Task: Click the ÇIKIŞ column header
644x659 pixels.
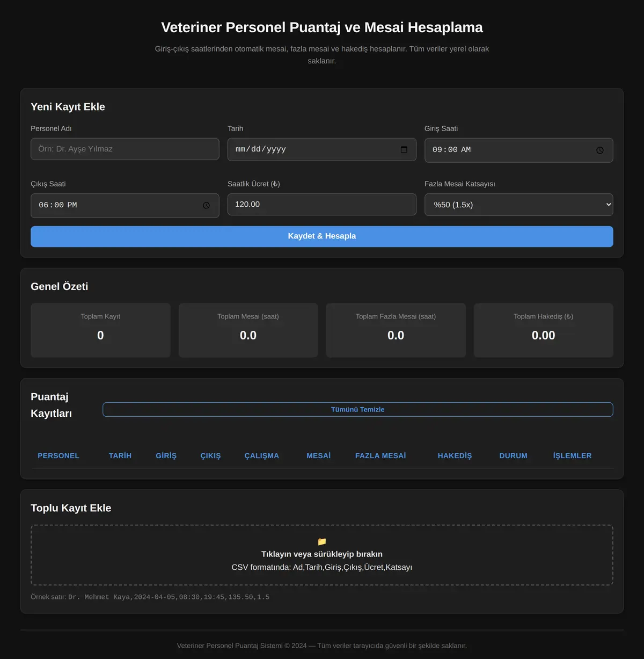Action: [x=210, y=455]
